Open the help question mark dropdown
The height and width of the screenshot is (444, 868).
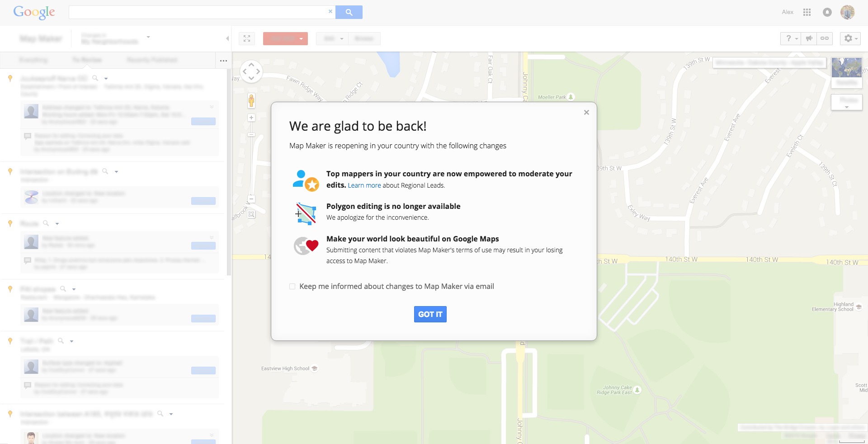coord(790,38)
